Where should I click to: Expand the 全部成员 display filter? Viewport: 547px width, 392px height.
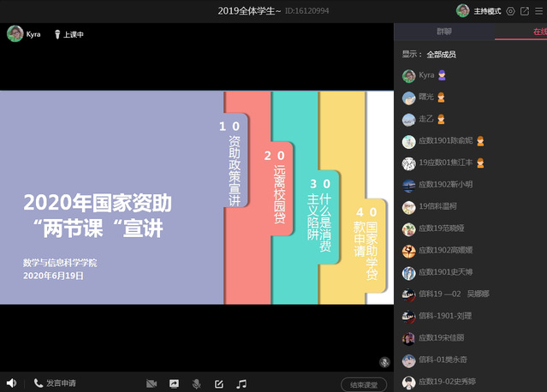[441, 54]
